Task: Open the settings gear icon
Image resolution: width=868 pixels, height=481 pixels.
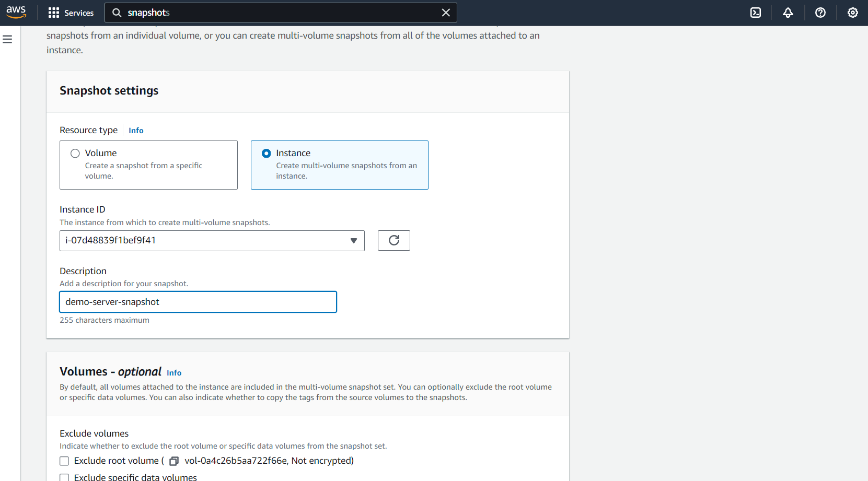Action: (853, 13)
